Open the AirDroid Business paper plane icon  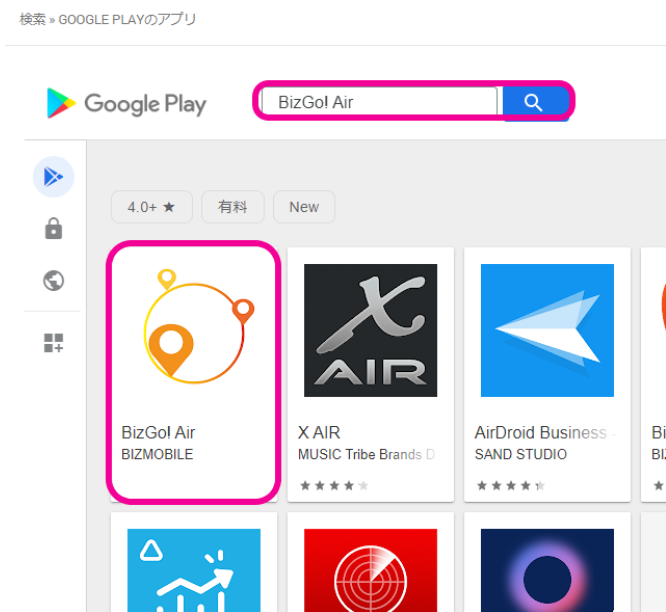click(547, 329)
